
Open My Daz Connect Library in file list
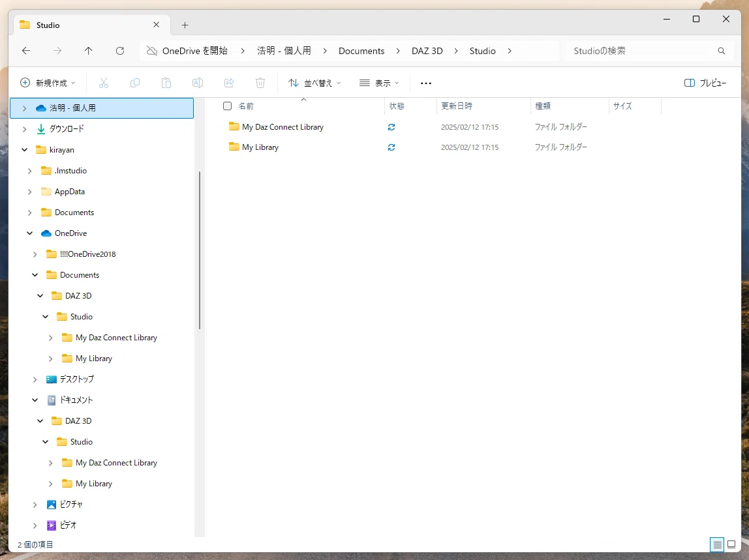click(x=283, y=127)
